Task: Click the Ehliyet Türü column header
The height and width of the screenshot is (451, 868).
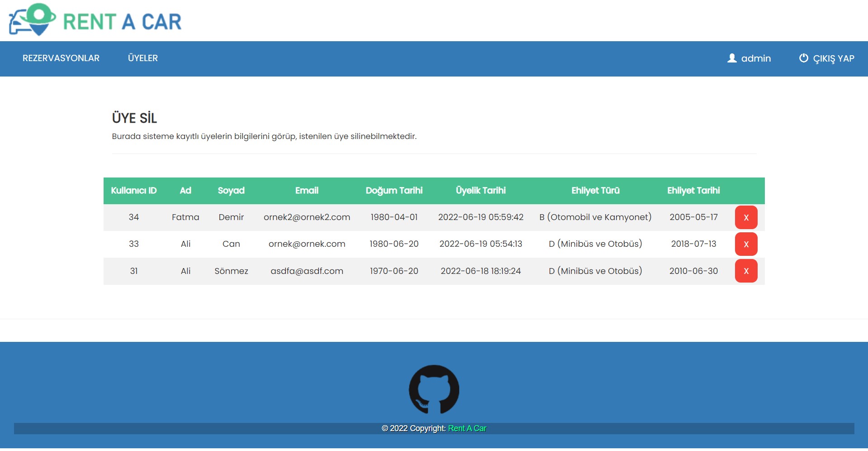Action: click(x=595, y=191)
